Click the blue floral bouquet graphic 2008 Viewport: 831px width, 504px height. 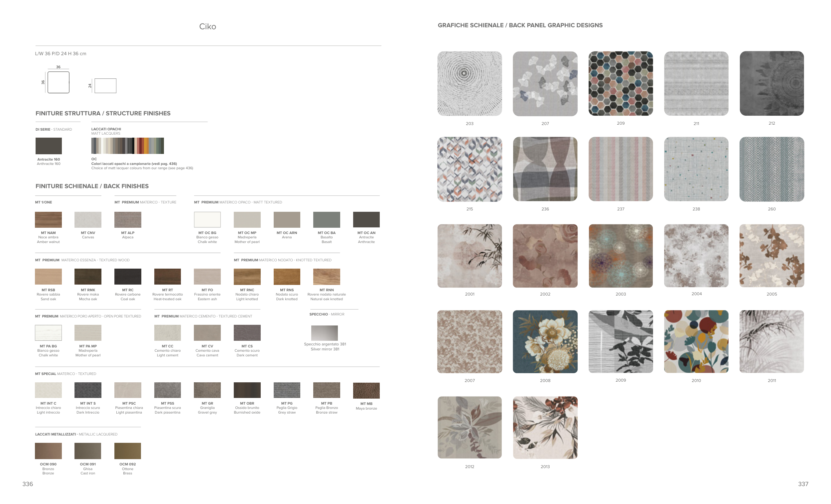tap(545, 341)
